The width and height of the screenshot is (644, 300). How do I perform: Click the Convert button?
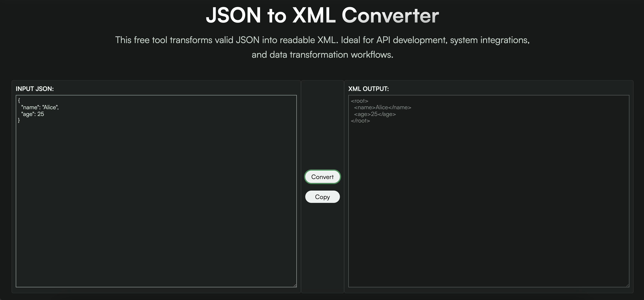322,177
